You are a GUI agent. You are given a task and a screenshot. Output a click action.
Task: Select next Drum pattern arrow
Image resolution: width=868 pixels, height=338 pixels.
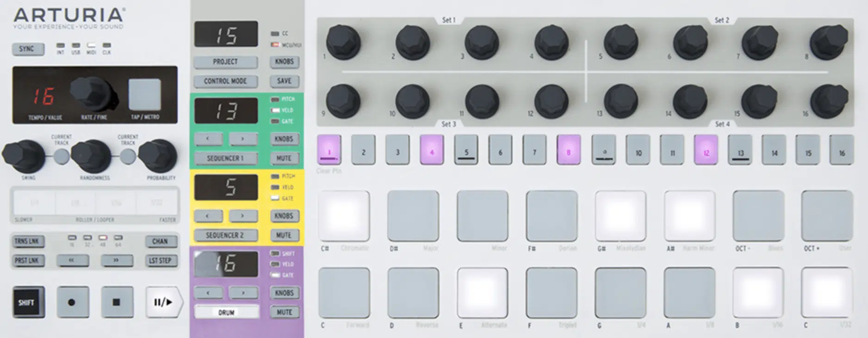coord(243,293)
